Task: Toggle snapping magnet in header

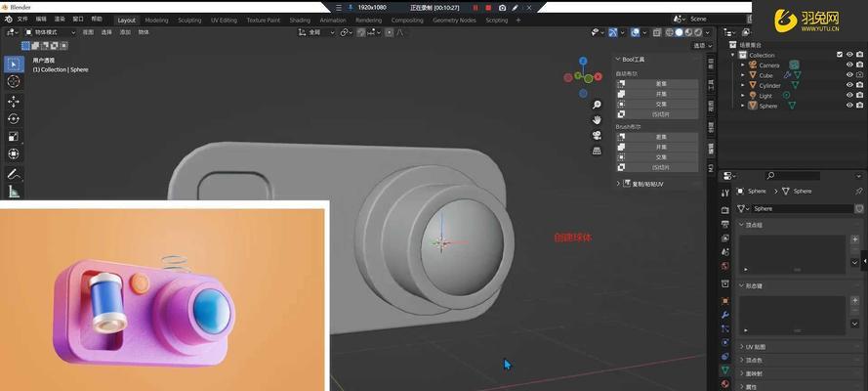Action: tap(361, 32)
